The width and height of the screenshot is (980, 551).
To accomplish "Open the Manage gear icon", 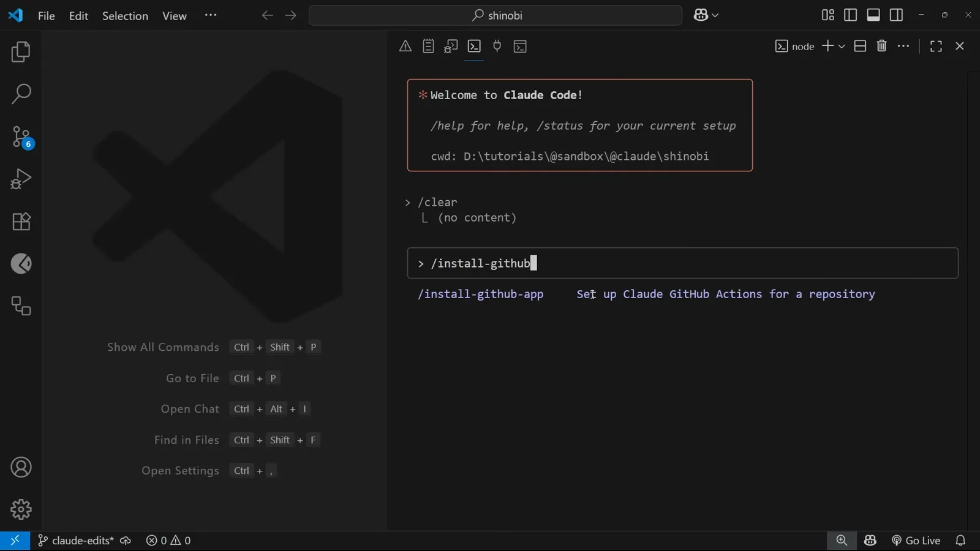I will tap(21, 509).
